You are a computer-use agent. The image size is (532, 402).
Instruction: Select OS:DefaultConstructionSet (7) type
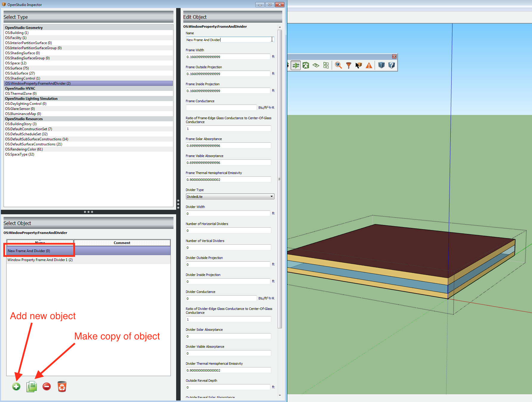point(88,129)
